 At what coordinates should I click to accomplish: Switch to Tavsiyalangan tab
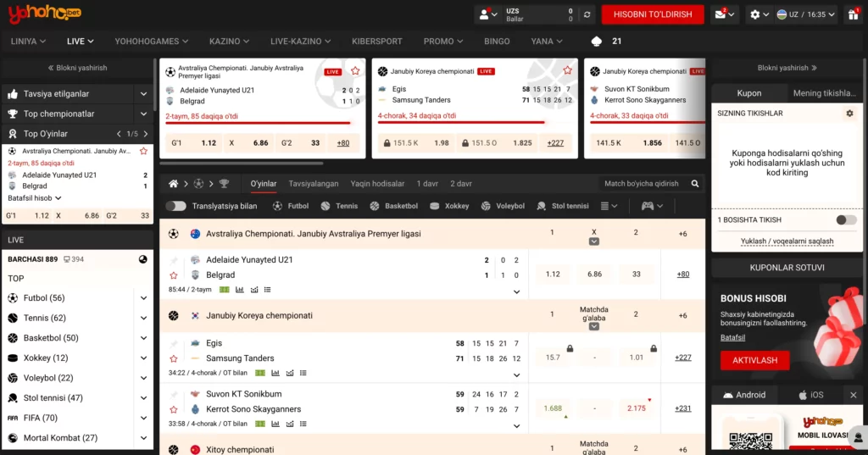[x=314, y=184]
